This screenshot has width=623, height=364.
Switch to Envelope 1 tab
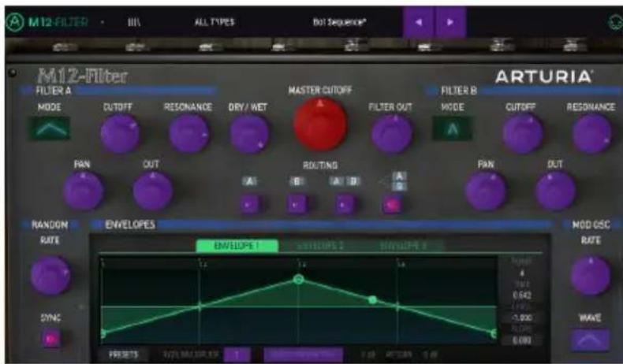237,246
